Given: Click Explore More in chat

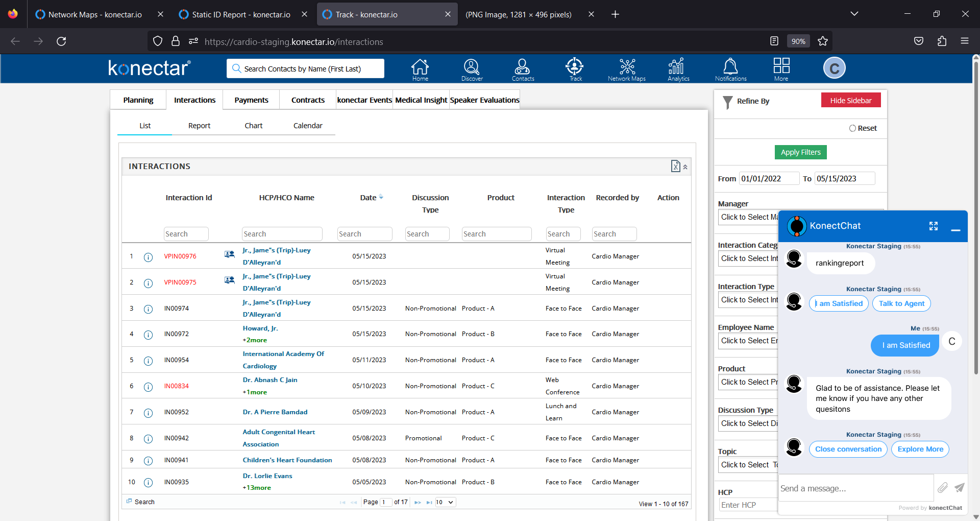Looking at the screenshot, I should coord(920,449).
